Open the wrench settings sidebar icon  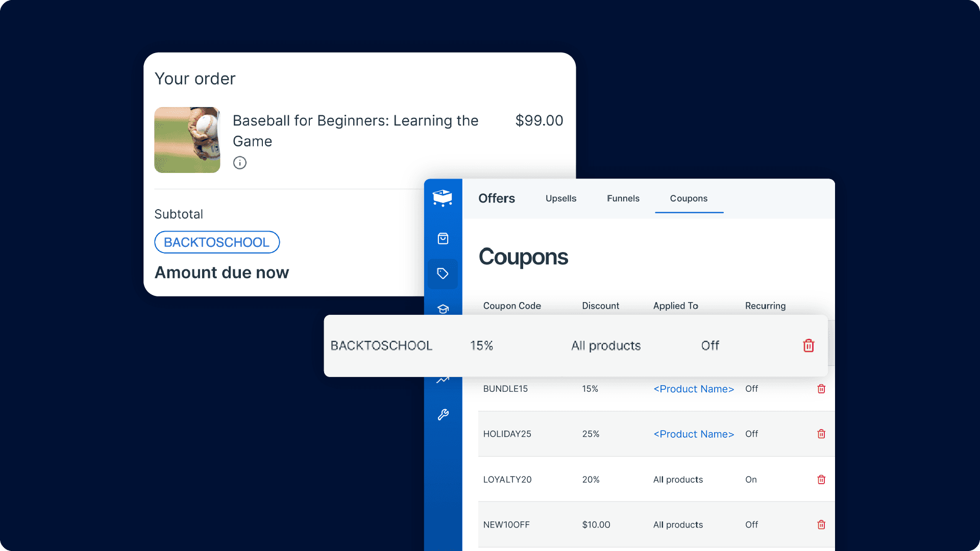click(x=443, y=415)
